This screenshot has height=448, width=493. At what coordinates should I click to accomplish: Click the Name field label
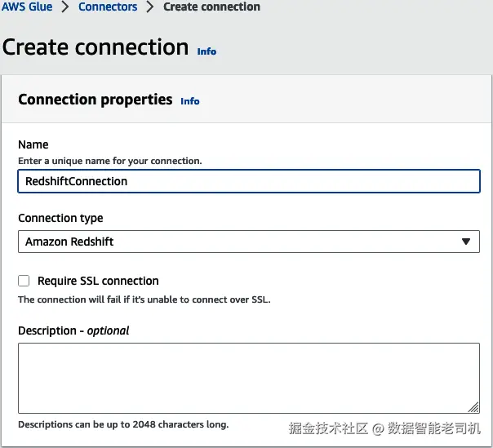pyautogui.click(x=33, y=144)
